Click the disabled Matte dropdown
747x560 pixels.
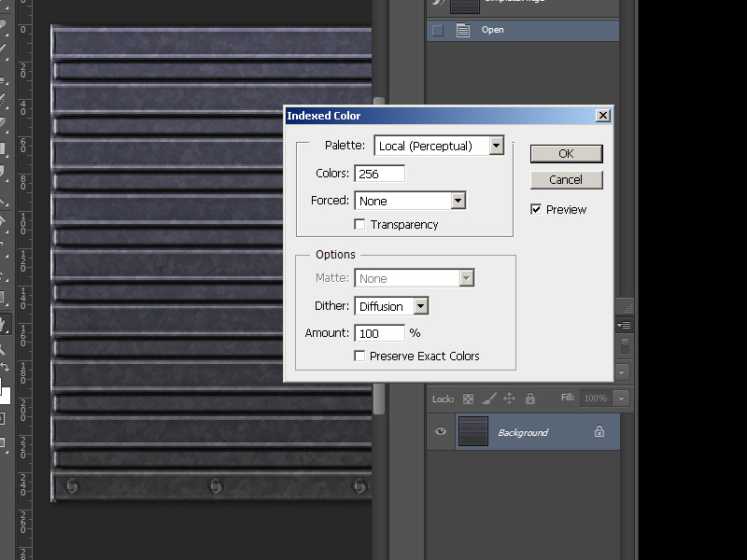coord(414,278)
